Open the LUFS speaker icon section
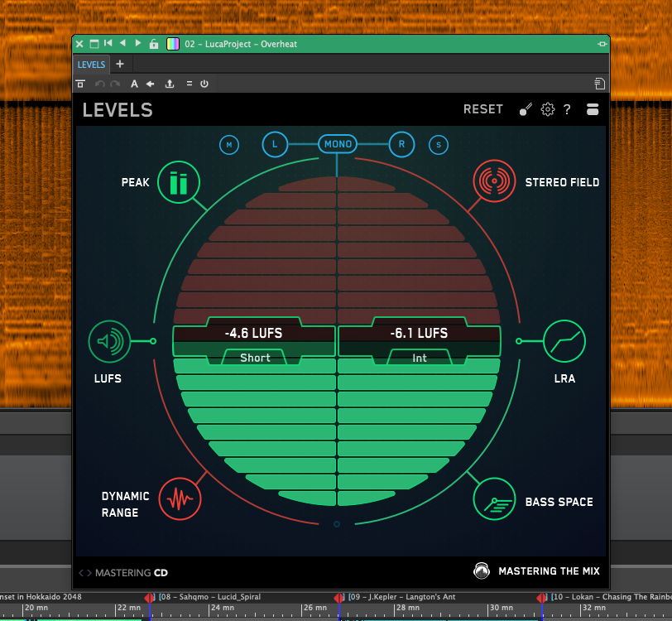The height and width of the screenshot is (621, 672). coord(109,341)
